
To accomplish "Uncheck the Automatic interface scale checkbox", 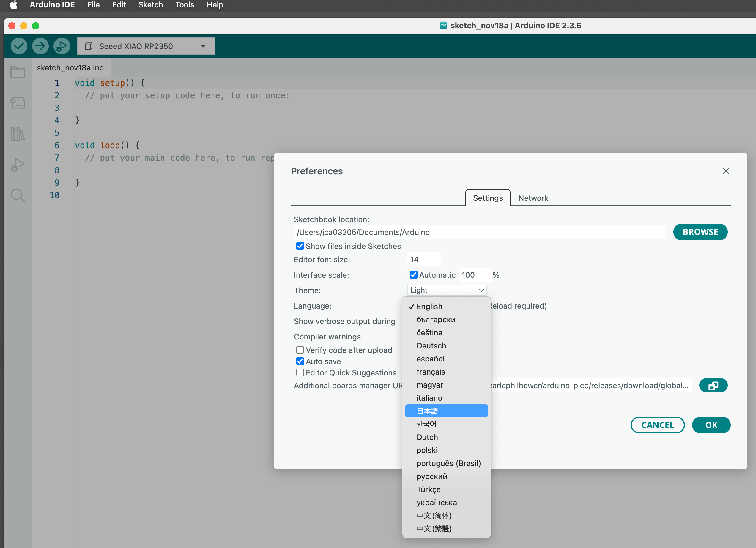I will [413, 275].
